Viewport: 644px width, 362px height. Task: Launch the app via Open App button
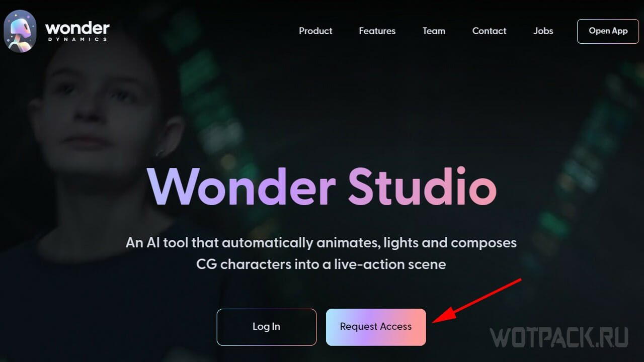pos(608,31)
